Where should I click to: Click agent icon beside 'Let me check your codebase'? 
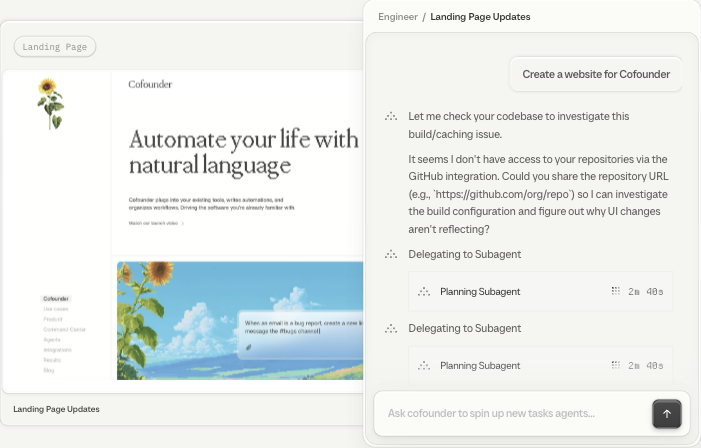(x=391, y=117)
